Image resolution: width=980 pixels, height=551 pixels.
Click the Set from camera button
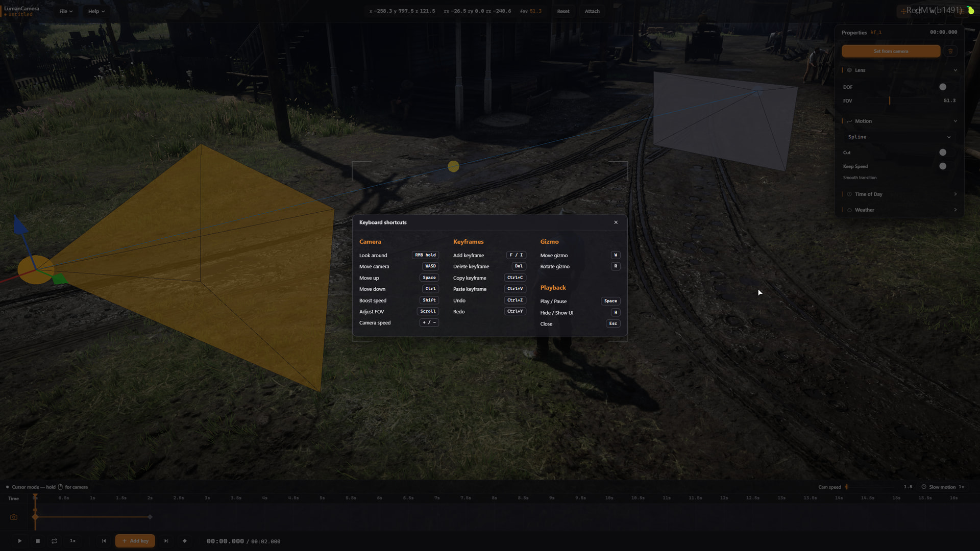[x=891, y=51]
